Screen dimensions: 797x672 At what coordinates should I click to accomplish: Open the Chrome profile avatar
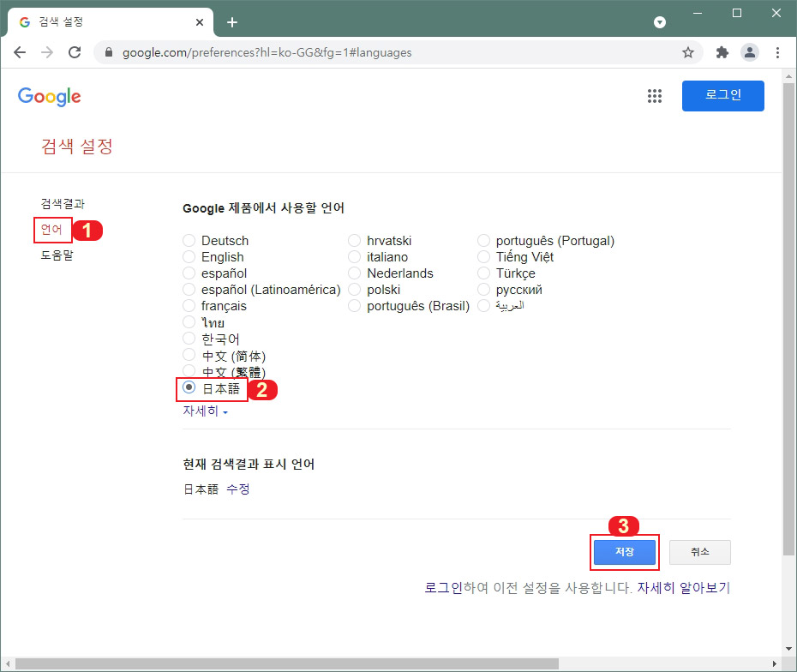pos(750,52)
